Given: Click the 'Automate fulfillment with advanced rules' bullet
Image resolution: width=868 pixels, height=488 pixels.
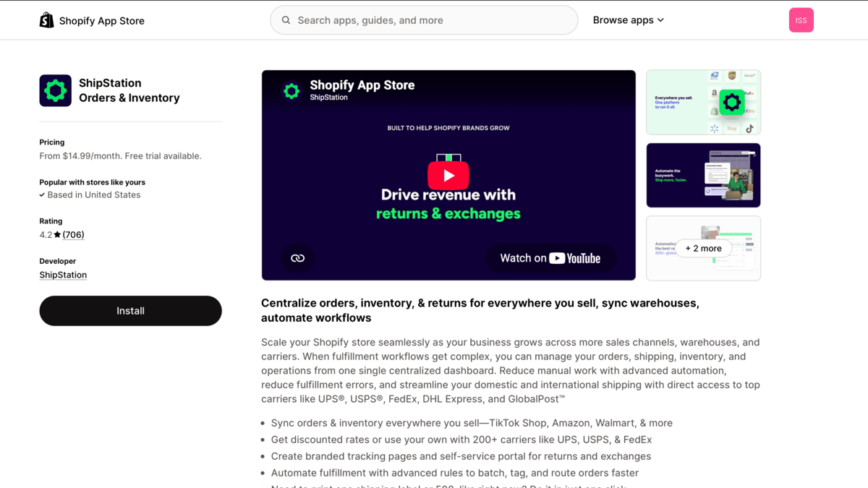Looking at the screenshot, I should (455, 473).
